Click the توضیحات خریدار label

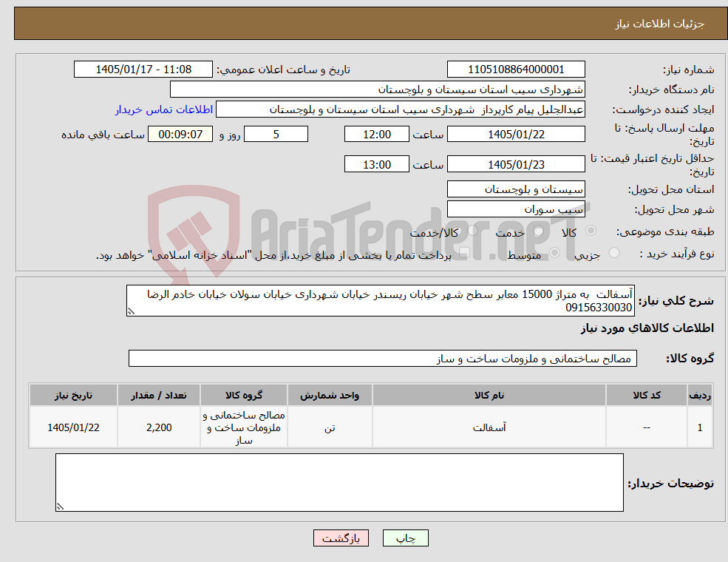671,484
